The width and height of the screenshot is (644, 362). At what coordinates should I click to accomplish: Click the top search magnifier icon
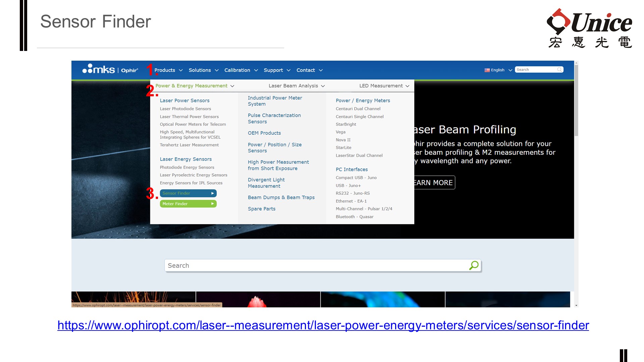[x=559, y=70]
